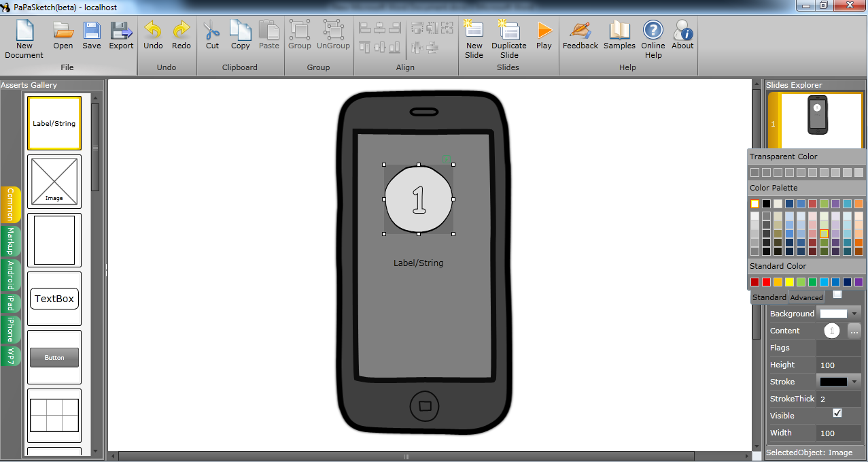Click the iPhone home button on the canvas

[x=425, y=406]
